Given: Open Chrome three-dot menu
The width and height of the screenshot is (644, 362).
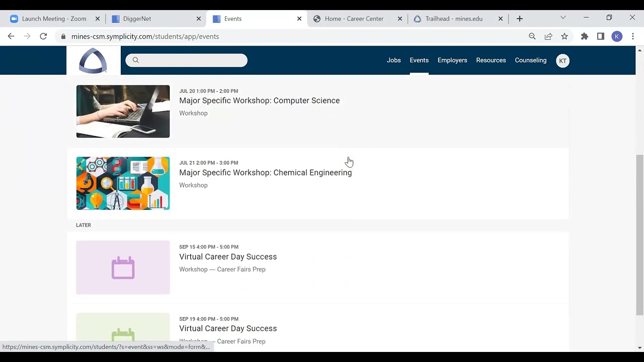Looking at the screenshot, I should [633, 36].
